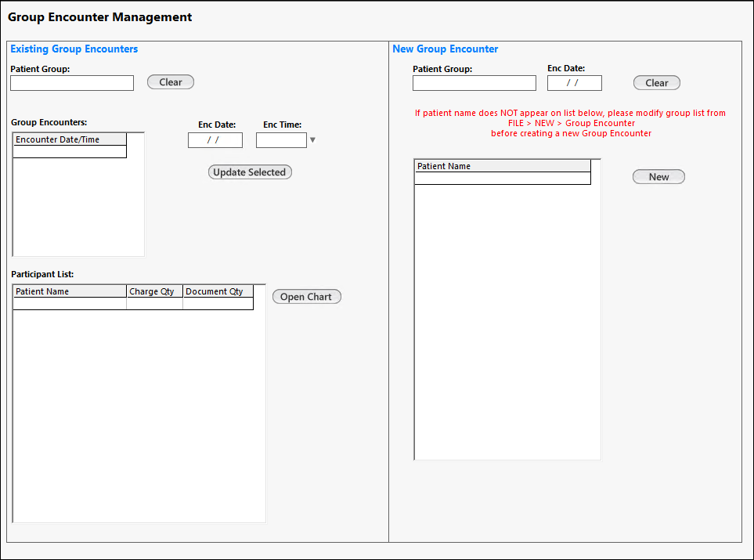Click the Charge Qty column header
This screenshot has width=754, height=560.
click(154, 291)
